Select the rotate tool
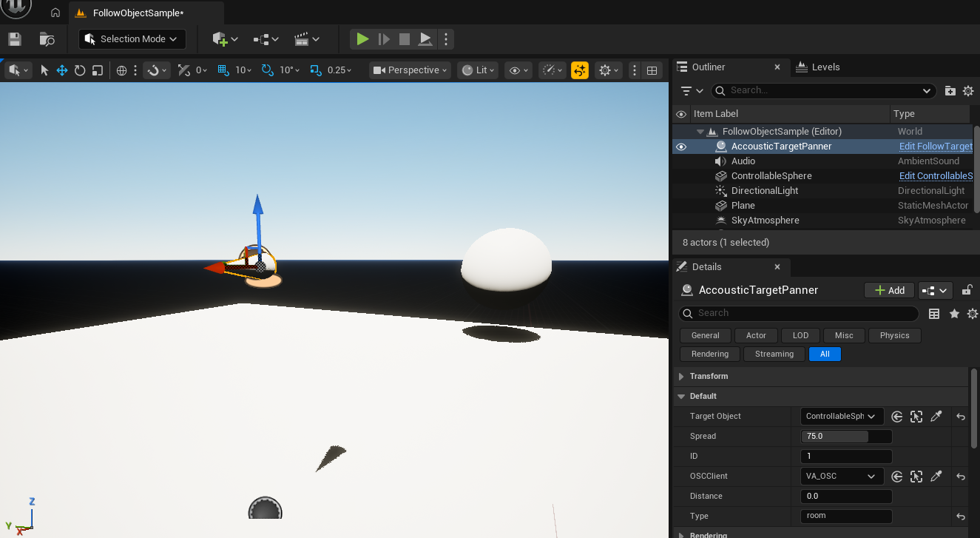This screenshot has width=980, height=538. click(x=80, y=70)
